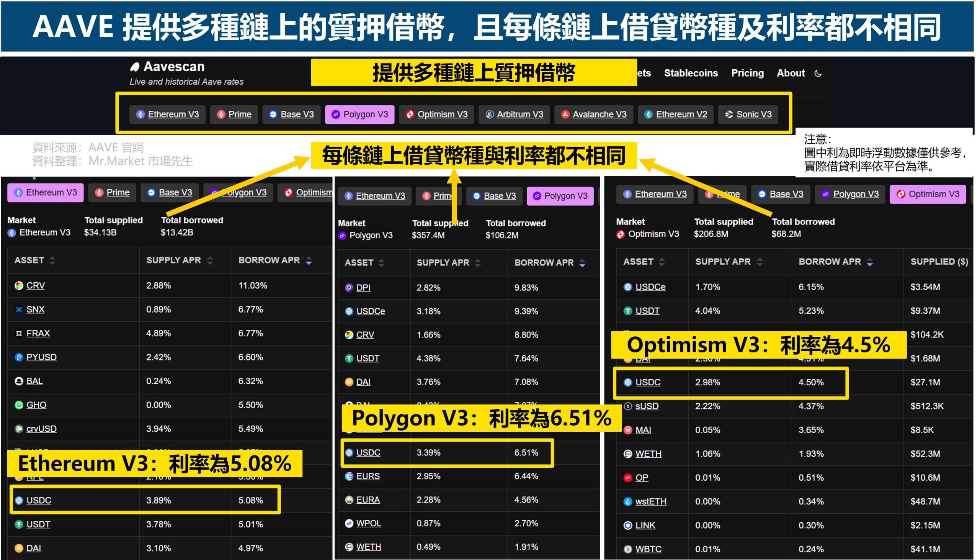Click WBTC token icon in Optimism panel
This screenshot has height=560, width=980.
(x=627, y=549)
